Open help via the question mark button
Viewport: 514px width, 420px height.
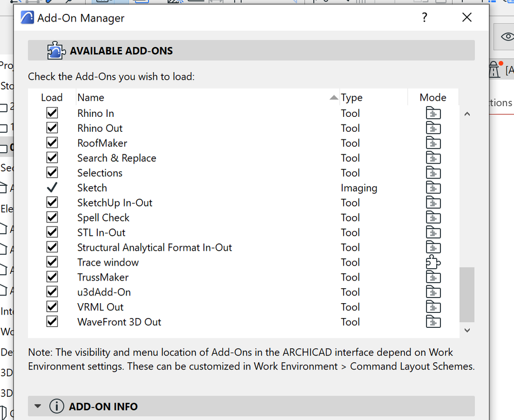424,17
